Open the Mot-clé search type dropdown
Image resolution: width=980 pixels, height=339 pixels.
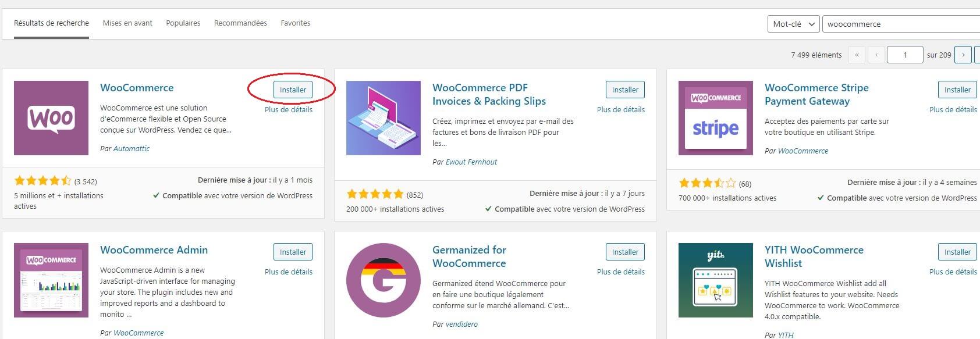pyautogui.click(x=793, y=24)
